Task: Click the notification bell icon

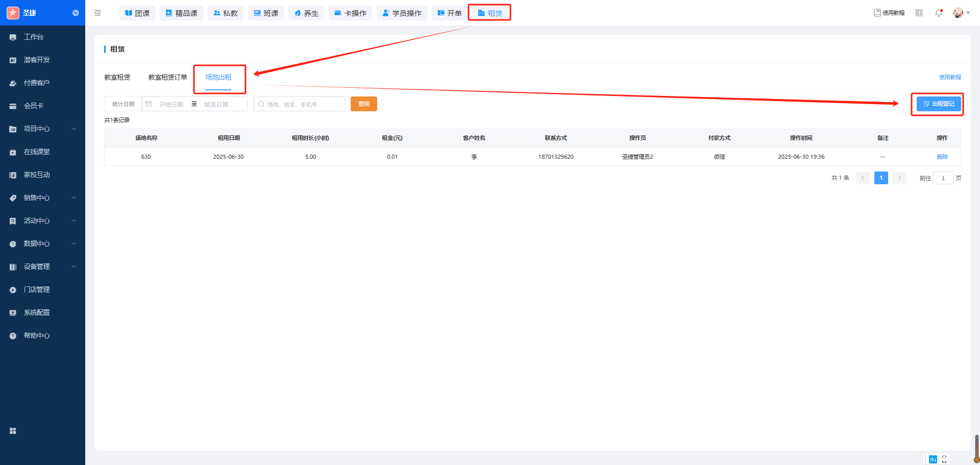Action: coord(938,13)
